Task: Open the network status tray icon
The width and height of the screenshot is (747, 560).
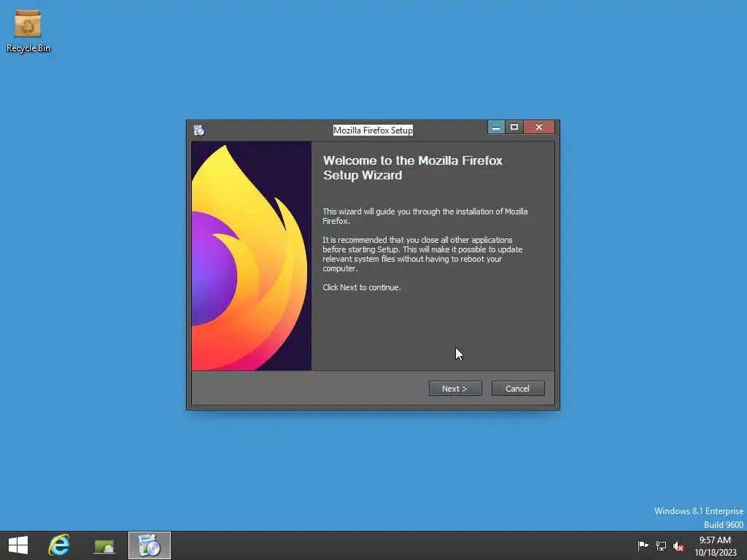Action: pyautogui.click(x=661, y=545)
